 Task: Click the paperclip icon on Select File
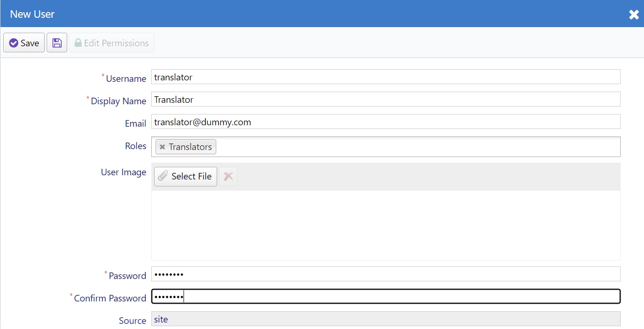coord(163,176)
